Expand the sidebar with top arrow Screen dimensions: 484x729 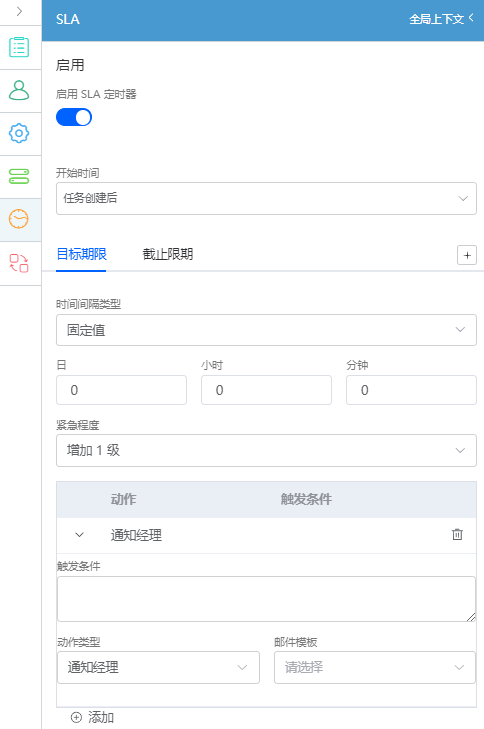[x=19, y=11]
